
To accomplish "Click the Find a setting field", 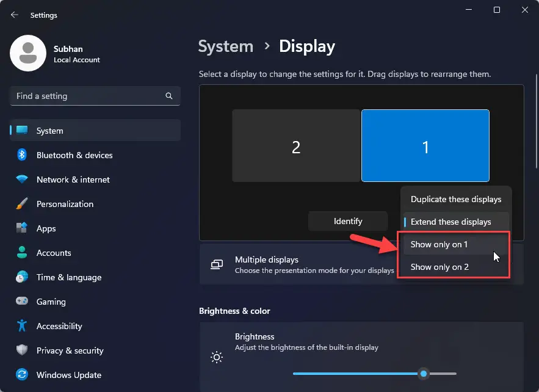I will 95,96.
